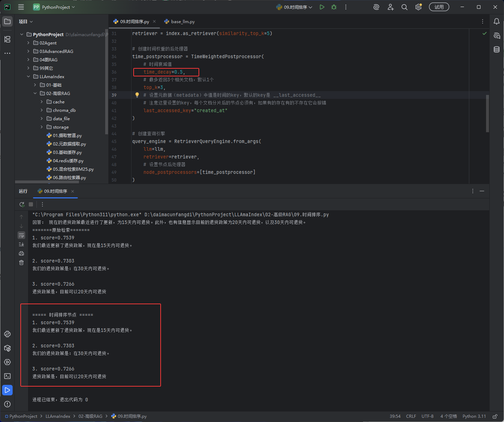This screenshot has width=504, height=422.
Task: Clear all console output trash icon
Action: [21, 263]
